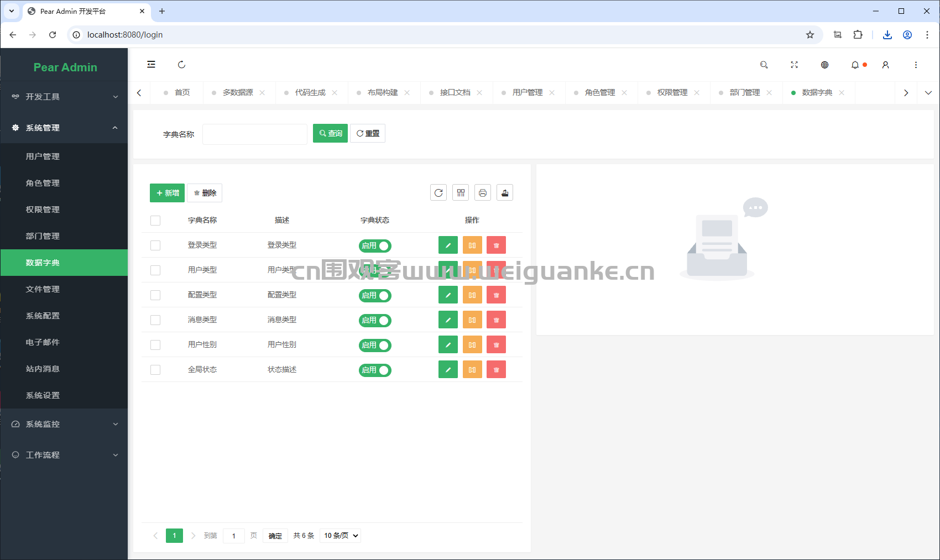The width and height of the screenshot is (940, 560).
Task: Open orange details button for 用户性别
Action: 472,344
